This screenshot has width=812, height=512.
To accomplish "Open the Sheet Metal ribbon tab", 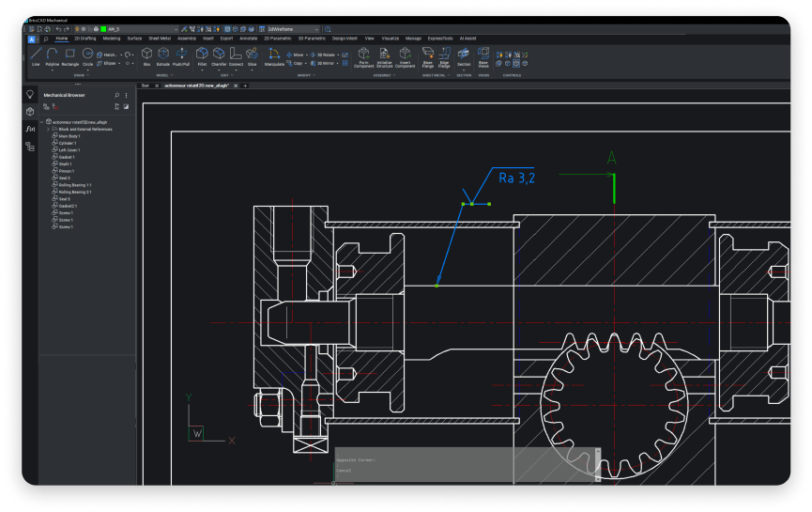I will pos(160,39).
